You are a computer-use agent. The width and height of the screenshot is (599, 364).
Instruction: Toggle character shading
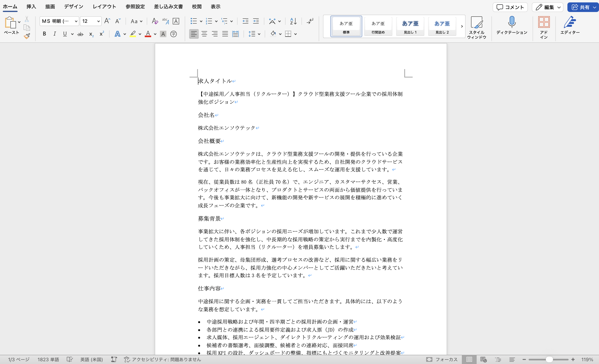pyautogui.click(x=163, y=34)
